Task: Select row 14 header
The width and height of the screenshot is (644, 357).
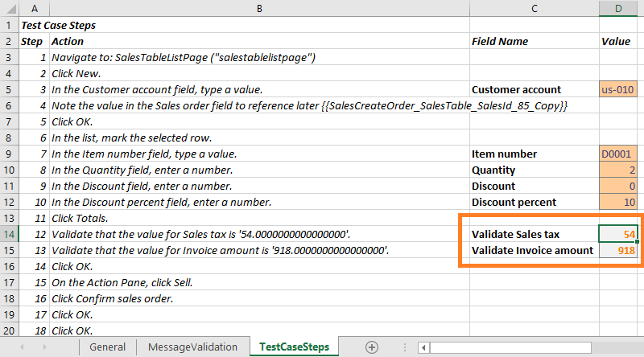Action: point(9,234)
